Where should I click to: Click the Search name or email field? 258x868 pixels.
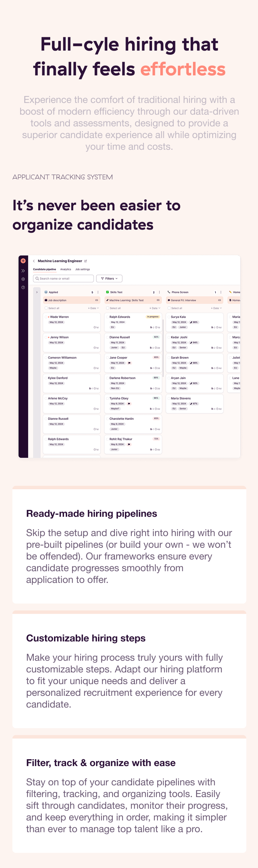pos(64,279)
